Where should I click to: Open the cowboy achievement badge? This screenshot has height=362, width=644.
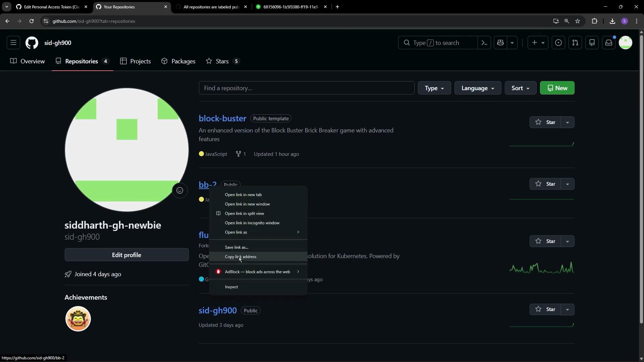coord(78,318)
